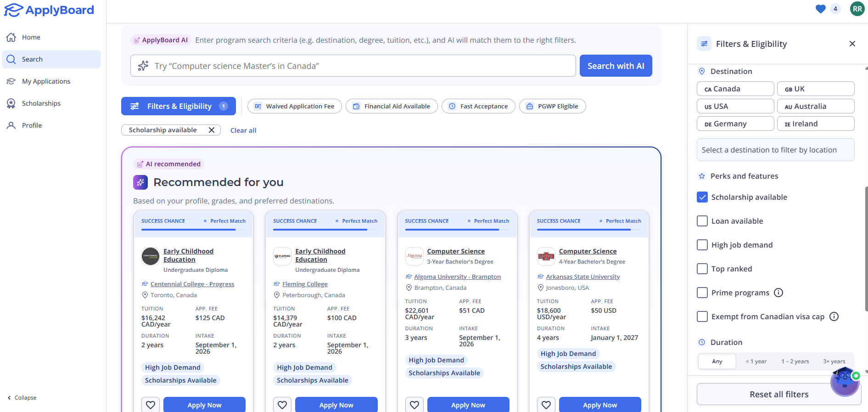Apply Now for Arkansas State program
This screenshot has height=412, width=868.
pos(600,405)
